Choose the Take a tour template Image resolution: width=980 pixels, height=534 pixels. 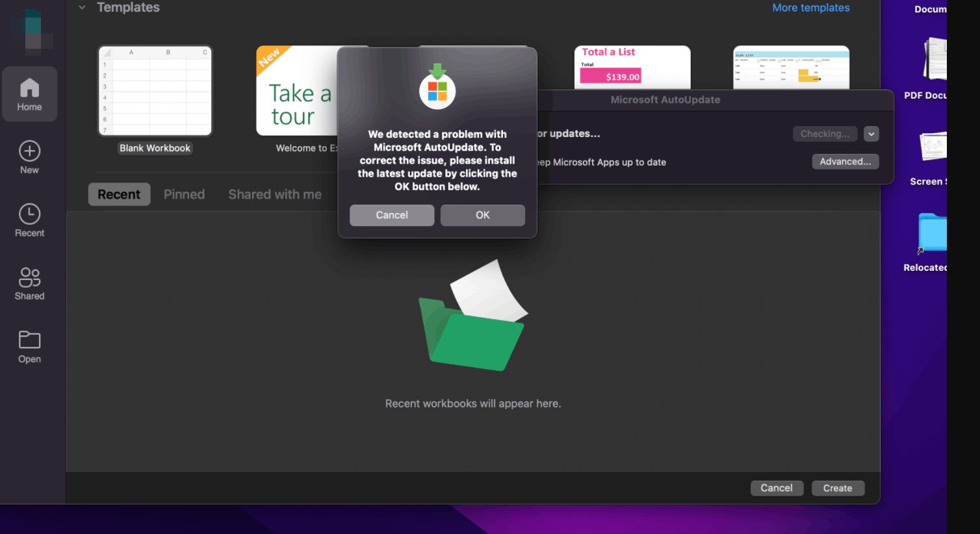coord(296,91)
